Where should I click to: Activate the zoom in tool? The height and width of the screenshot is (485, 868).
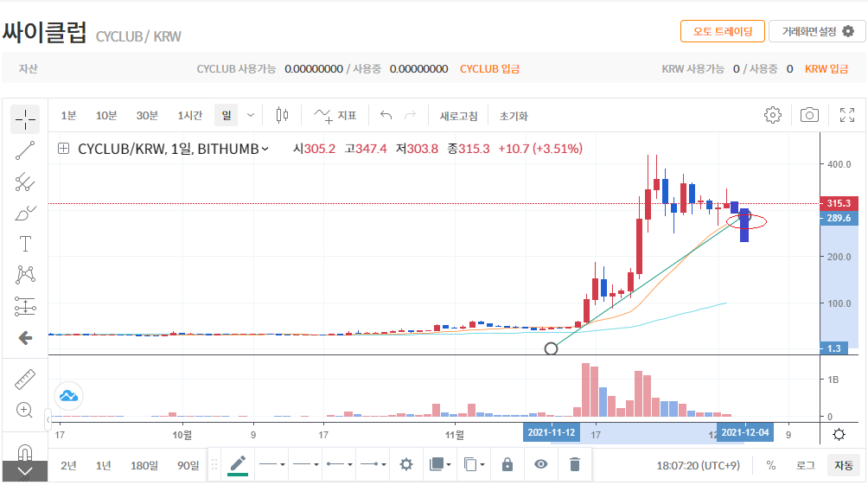pos(24,411)
